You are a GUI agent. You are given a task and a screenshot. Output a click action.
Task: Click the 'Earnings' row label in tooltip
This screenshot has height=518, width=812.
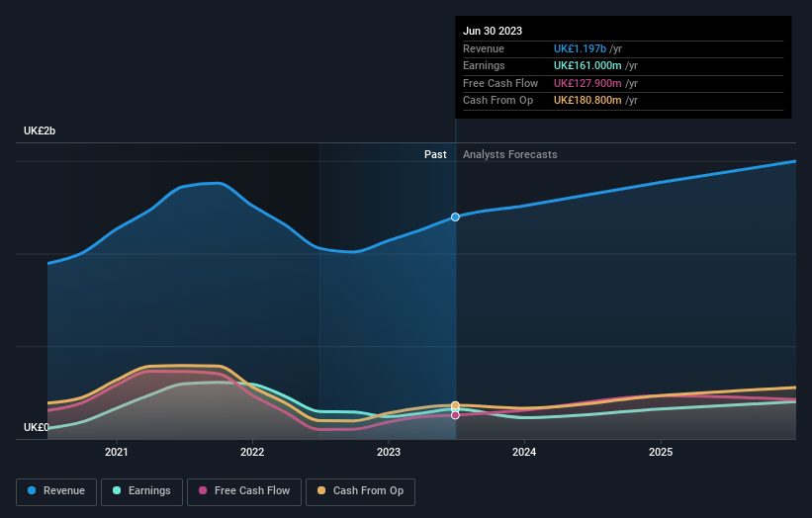click(484, 65)
